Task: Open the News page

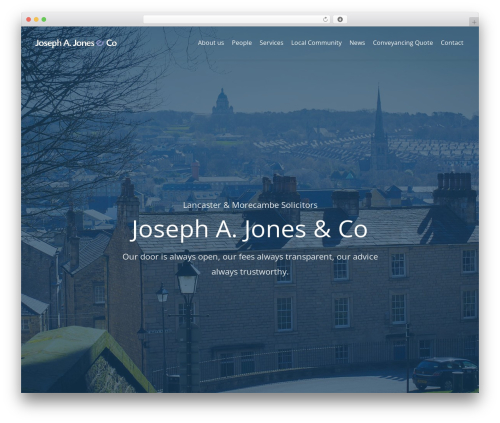Action: coord(357,43)
